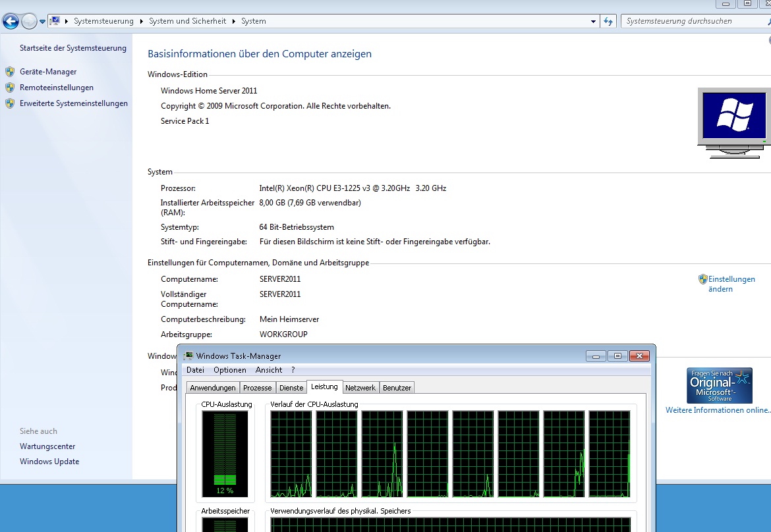Open Erweiterte Systemeinstellungen link
Screen dimensions: 771x532
click(74, 103)
